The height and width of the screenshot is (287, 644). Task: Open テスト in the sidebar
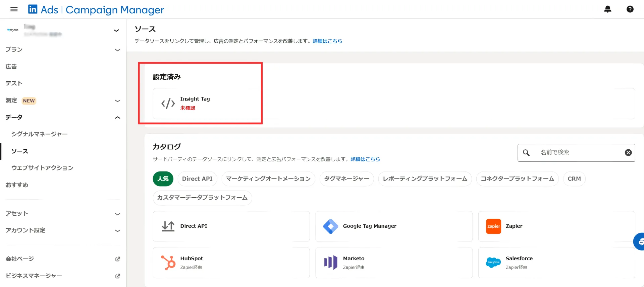click(14, 83)
